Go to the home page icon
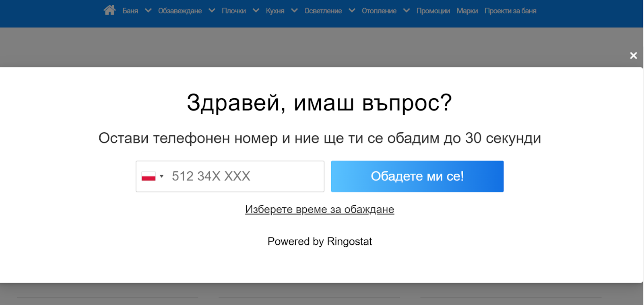The width and height of the screenshot is (644, 305). (x=109, y=10)
